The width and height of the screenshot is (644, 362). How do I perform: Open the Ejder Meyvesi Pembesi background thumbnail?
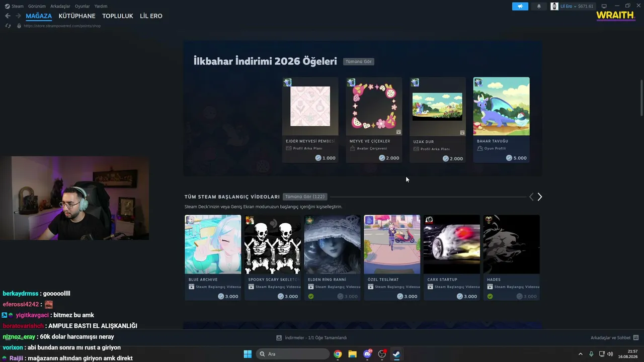coord(310,106)
